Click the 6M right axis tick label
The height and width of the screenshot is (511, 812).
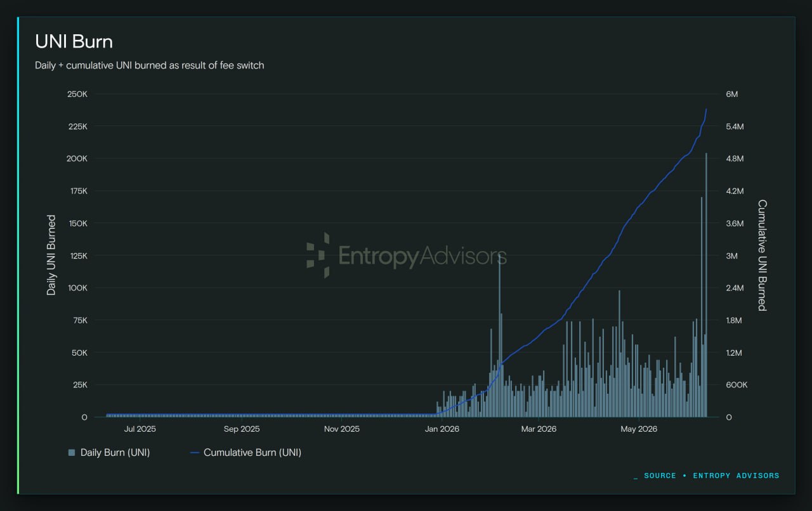(731, 94)
